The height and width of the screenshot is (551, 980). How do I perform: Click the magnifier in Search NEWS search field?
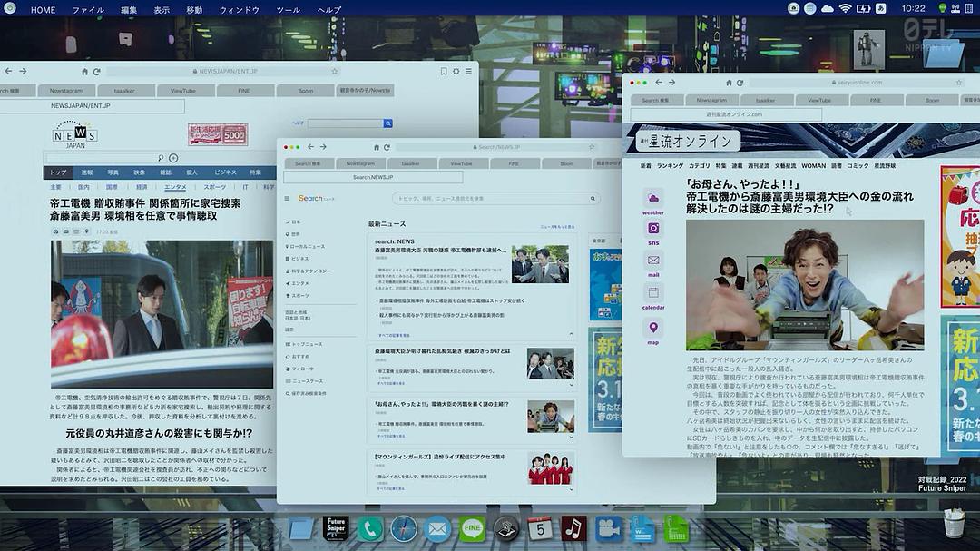click(x=593, y=198)
